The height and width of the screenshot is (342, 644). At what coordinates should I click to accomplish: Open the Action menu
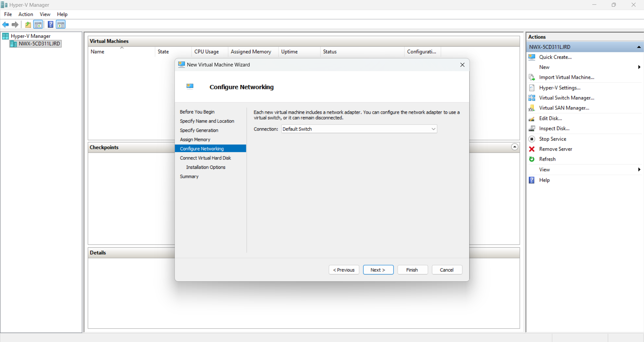[26, 14]
